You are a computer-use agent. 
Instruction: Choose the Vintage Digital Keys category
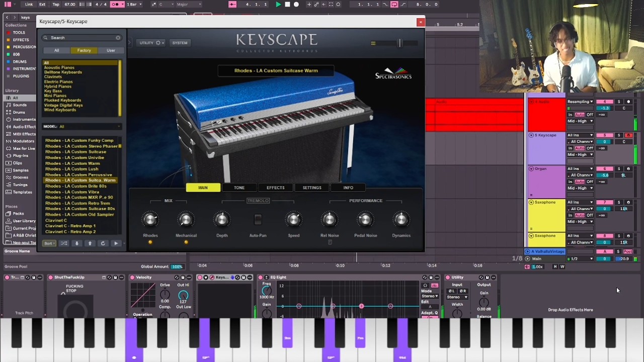coord(63,105)
